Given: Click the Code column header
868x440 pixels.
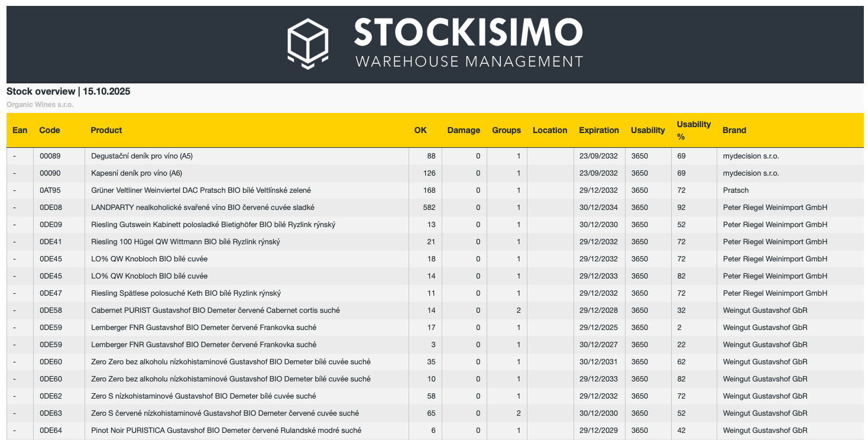Looking at the screenshot, I should coord(50,130).
